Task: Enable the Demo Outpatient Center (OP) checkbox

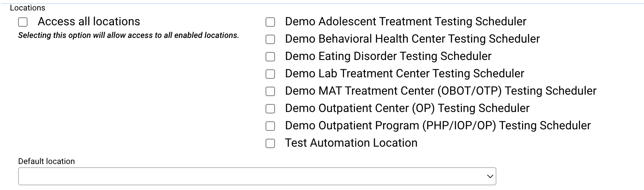Action: [x=270, y=109]
